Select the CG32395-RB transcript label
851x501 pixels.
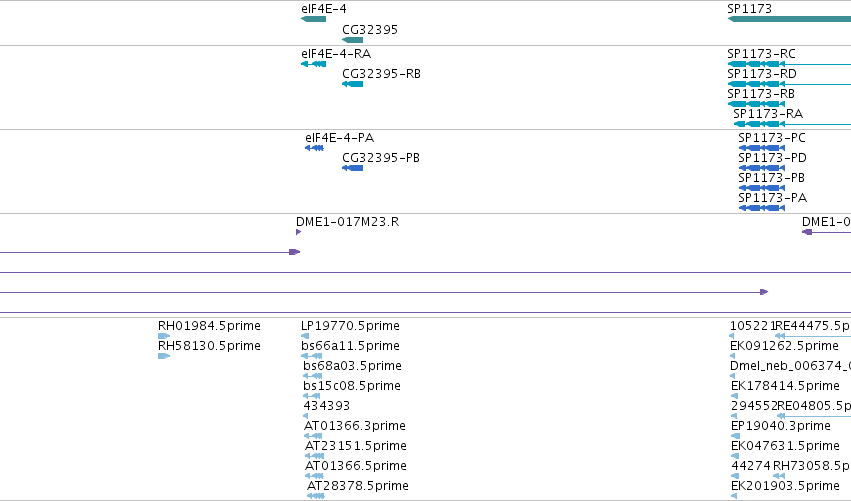381,74
